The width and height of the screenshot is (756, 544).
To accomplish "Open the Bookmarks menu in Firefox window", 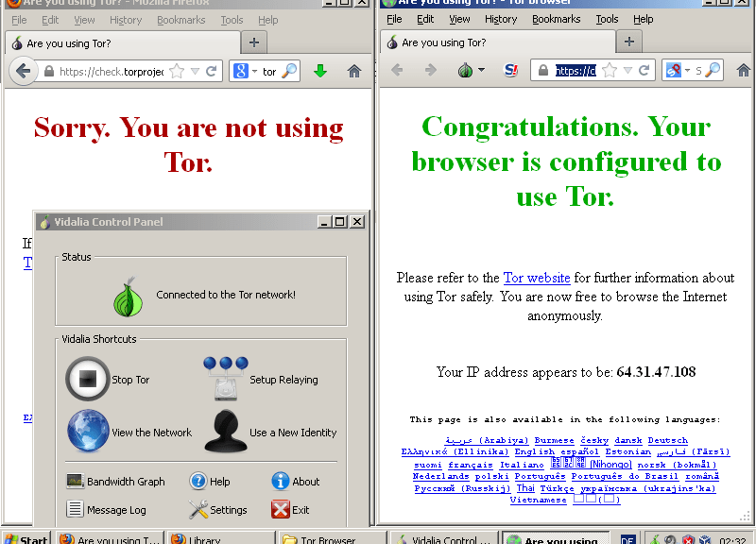I will coord(180,20).
